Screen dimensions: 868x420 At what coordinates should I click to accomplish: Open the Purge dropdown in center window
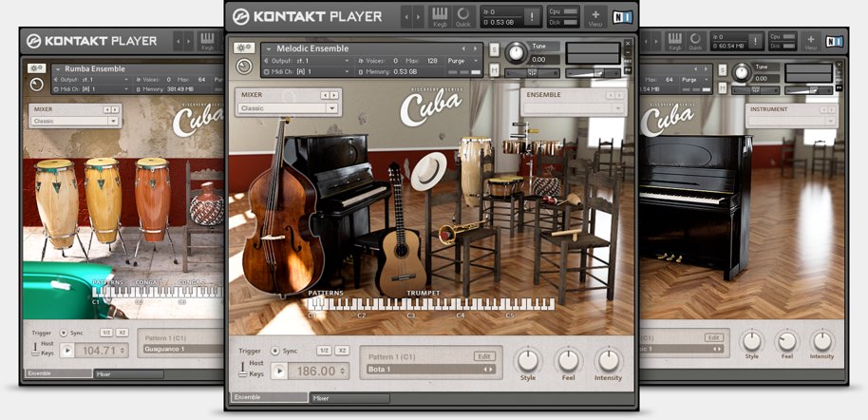(463, 61)
